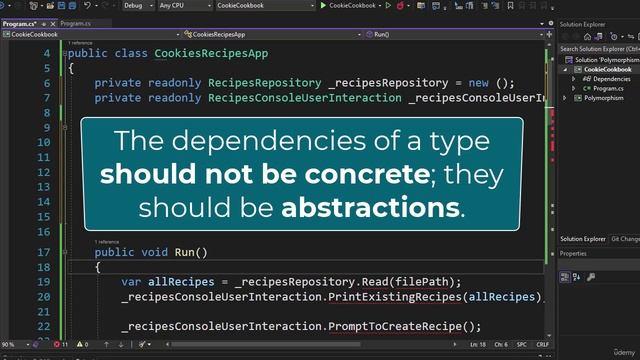Click the Undo arrow icon

pos(87,6)
